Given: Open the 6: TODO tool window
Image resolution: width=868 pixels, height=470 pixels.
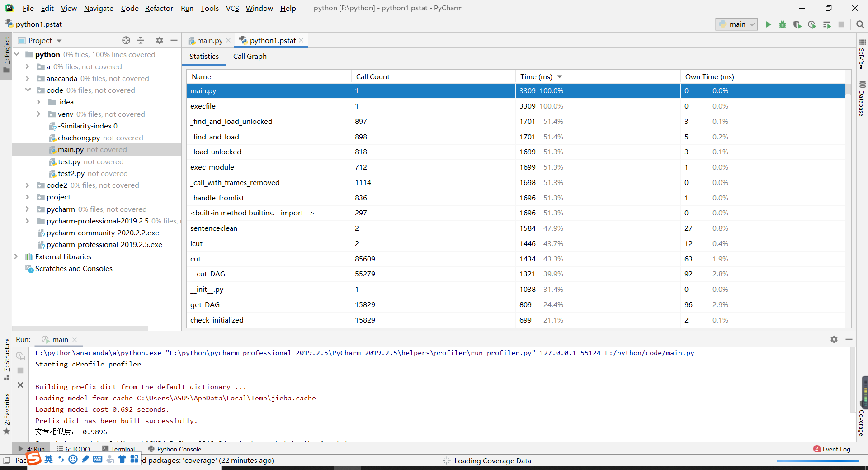Looking at the screenshot, I should point(73,449).
